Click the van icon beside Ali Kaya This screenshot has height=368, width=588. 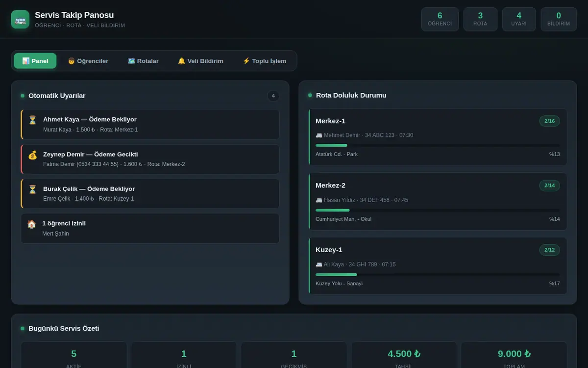[319, 264]
